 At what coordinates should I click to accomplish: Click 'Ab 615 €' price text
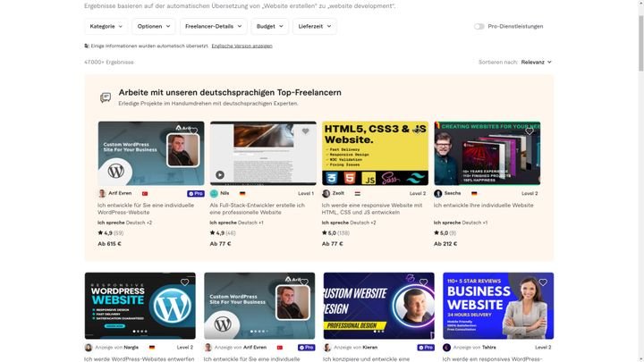pos(109,244)
